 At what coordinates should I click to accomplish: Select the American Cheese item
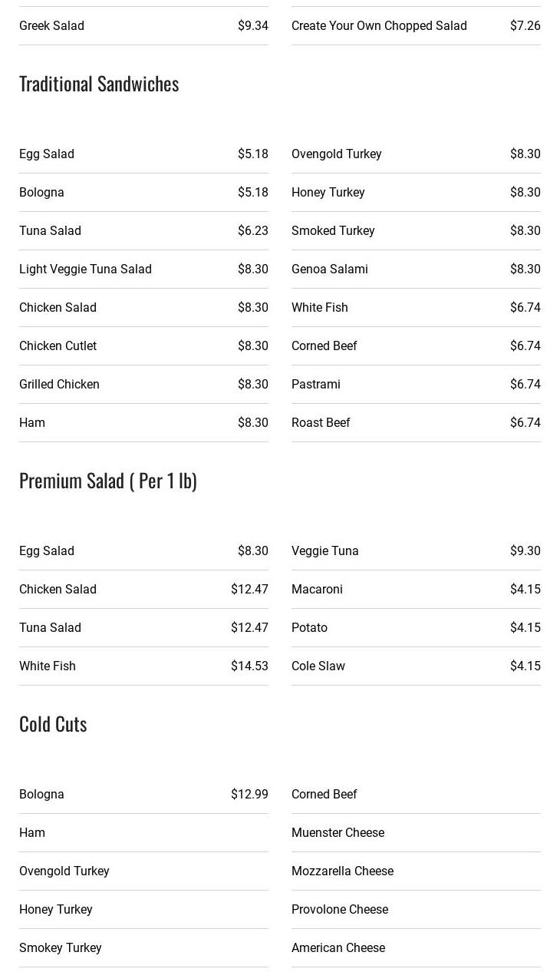tap(338, 948)
